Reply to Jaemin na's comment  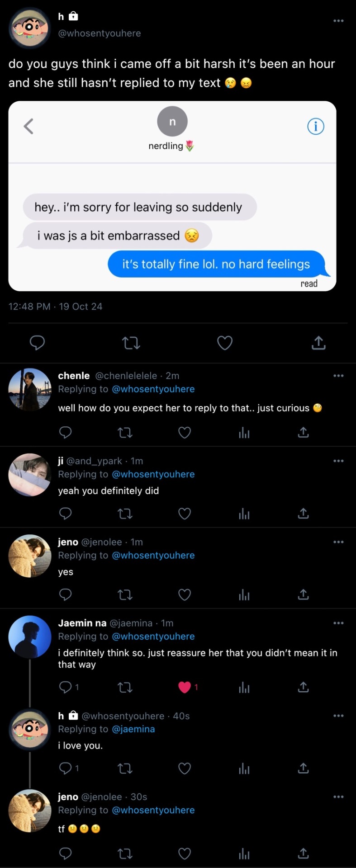coord(66,687)
